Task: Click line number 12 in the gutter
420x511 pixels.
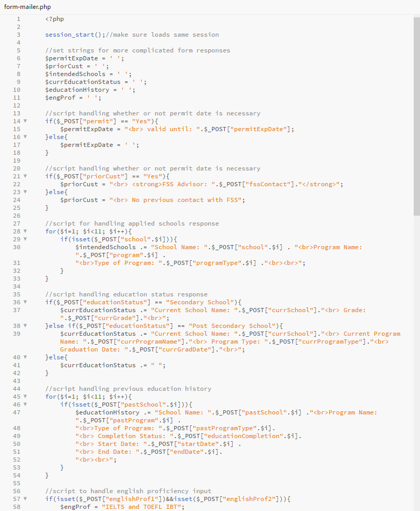Action: [17, 105]
